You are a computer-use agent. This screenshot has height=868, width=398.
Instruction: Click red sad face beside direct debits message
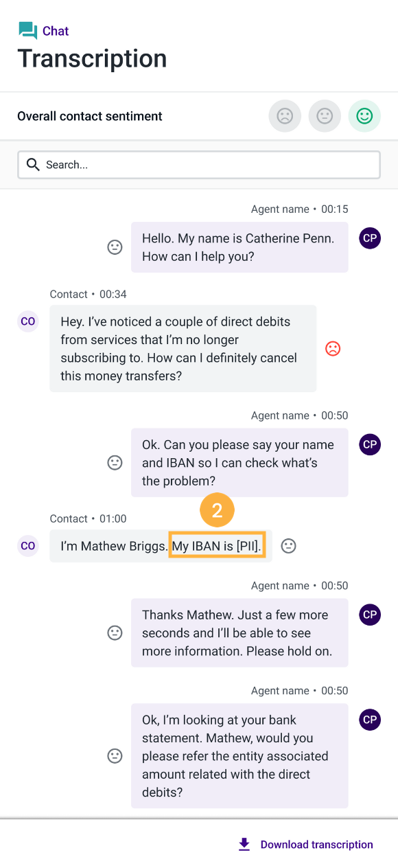tap(333, 349)
